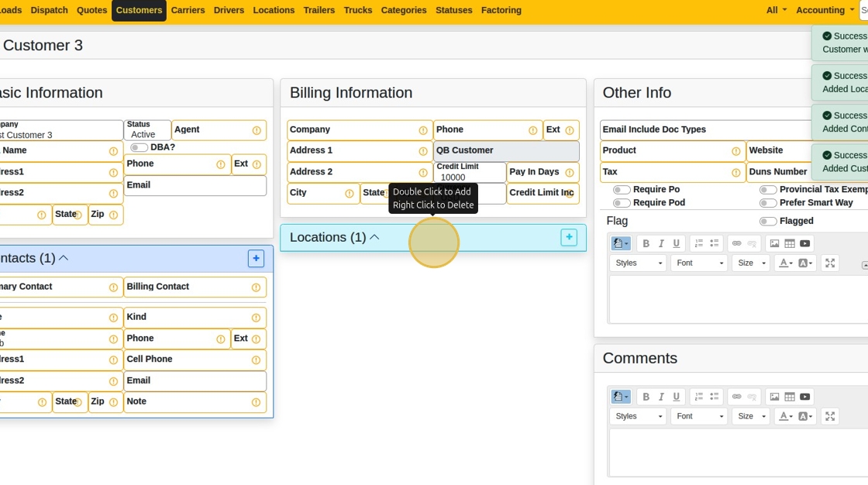Embed a video in the Comments editor

point(805,397)
